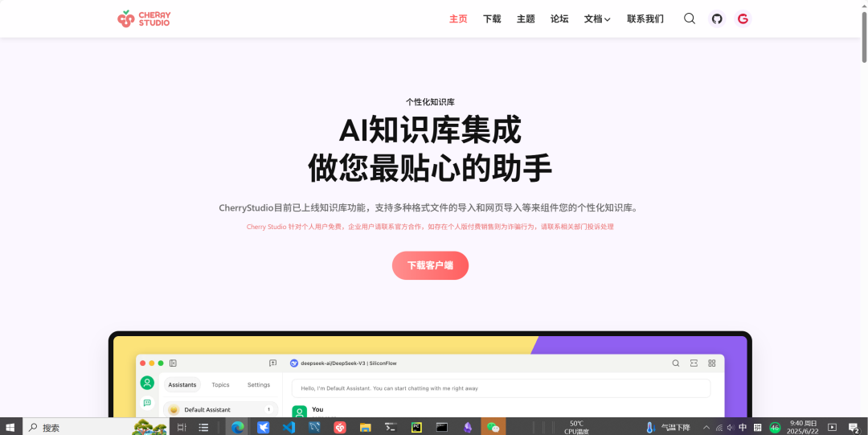868x435 pixels.
Task: Open the network tray icon
Action: click(x=719, y=427)
